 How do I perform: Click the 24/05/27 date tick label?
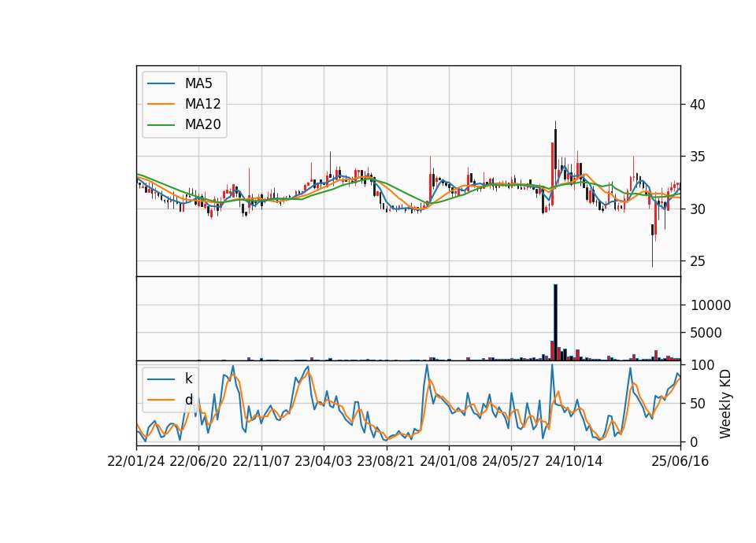[510, 462]
